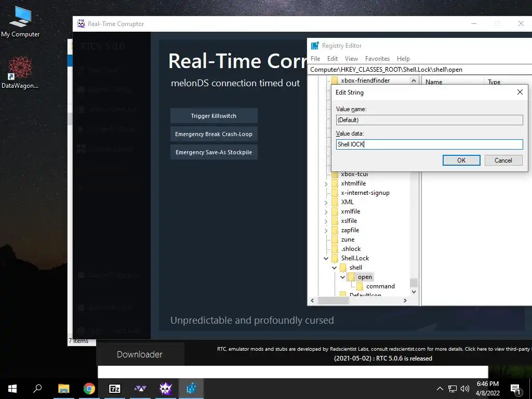Click the tree scrollbar down arrow
Screen dimensions: 532x399
click(x=414, y=292)
